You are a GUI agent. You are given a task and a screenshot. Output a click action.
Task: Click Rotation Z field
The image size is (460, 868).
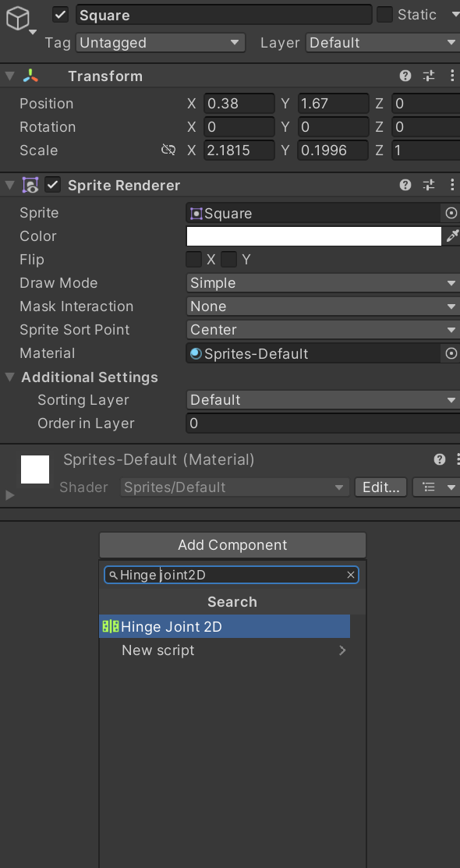426,127
